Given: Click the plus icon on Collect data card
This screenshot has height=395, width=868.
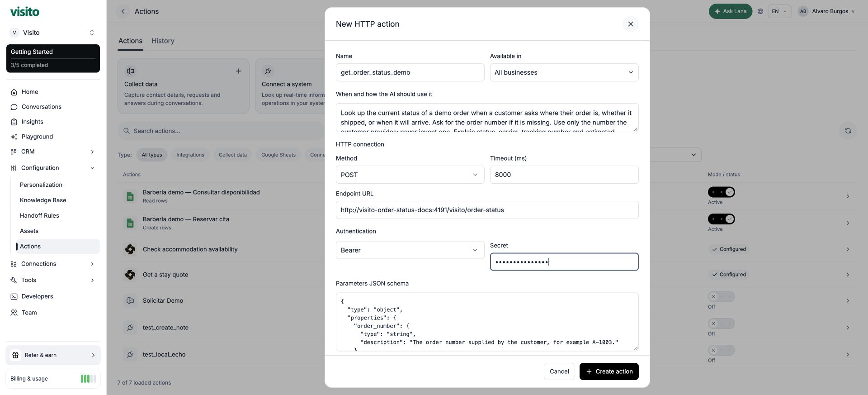Looking at the screenshot, I should [x=239, y=71].
